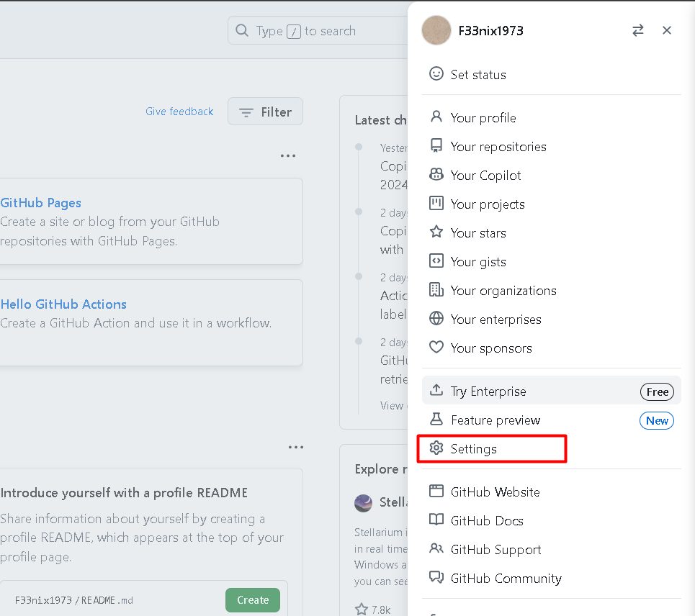The width and height of the screenshot is (695, 616).
Task: Click the star icon beside Your stars
Action: tap(436, 232)
